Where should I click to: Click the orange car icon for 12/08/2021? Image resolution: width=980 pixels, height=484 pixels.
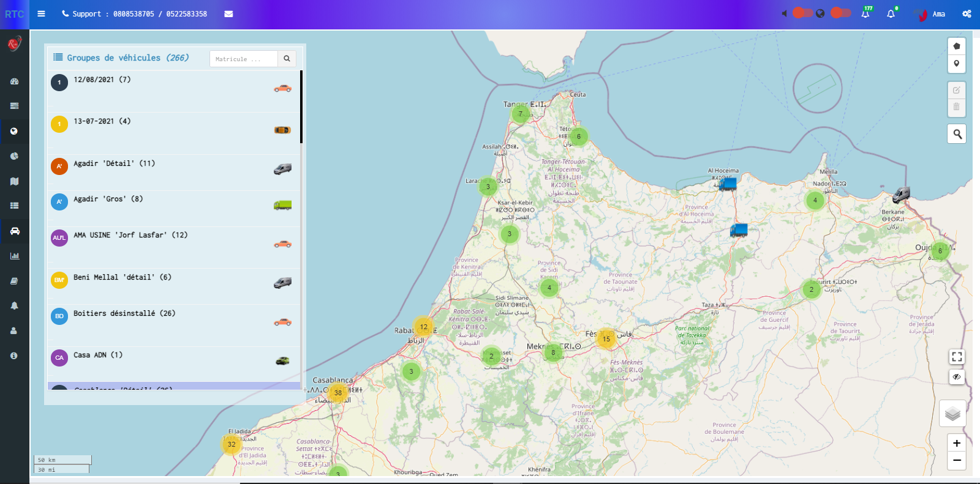tap(282, 89)
